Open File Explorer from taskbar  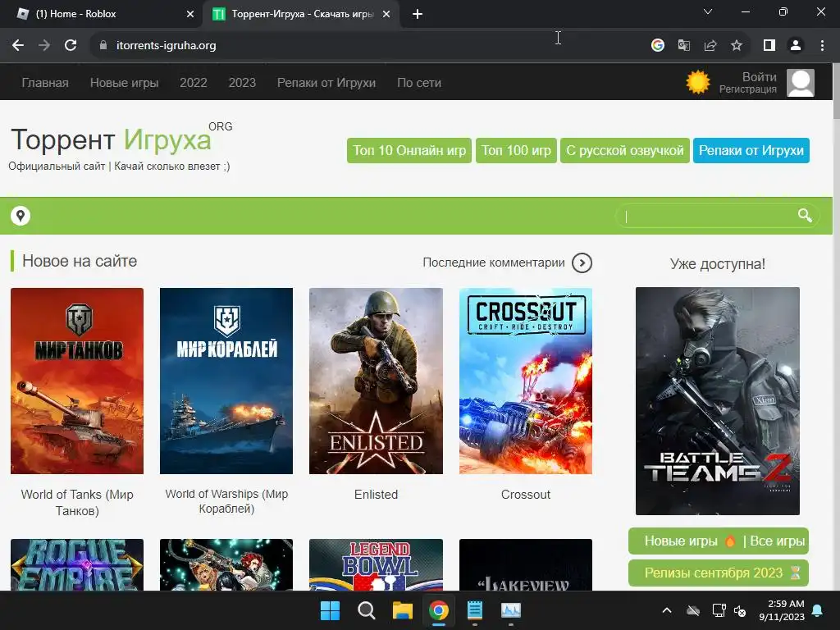402,610
